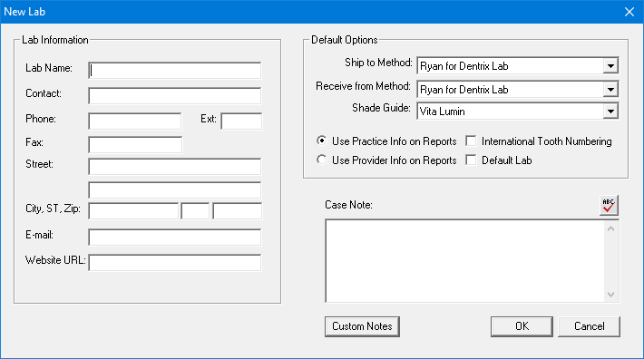Select Use Practice Info on Reports
This screenshot has width=644, height=359.
(x=322, y=141)
